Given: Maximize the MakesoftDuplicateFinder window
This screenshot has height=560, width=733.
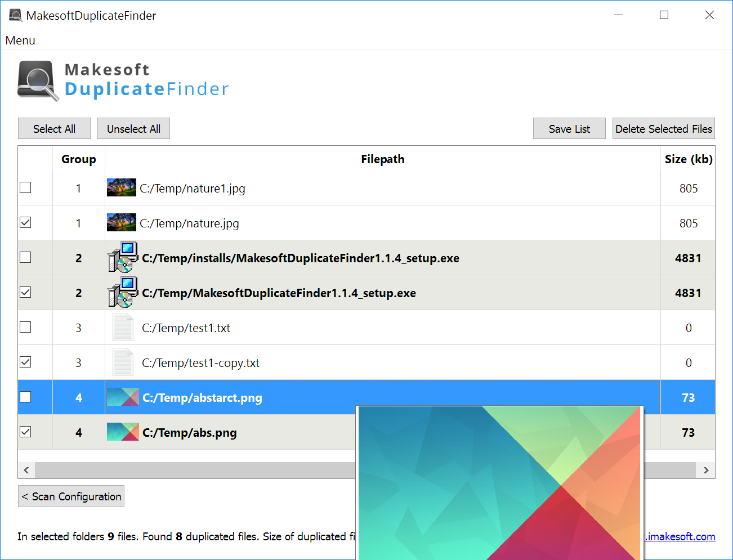Looking at the screenshot, I should coord(664,15).
